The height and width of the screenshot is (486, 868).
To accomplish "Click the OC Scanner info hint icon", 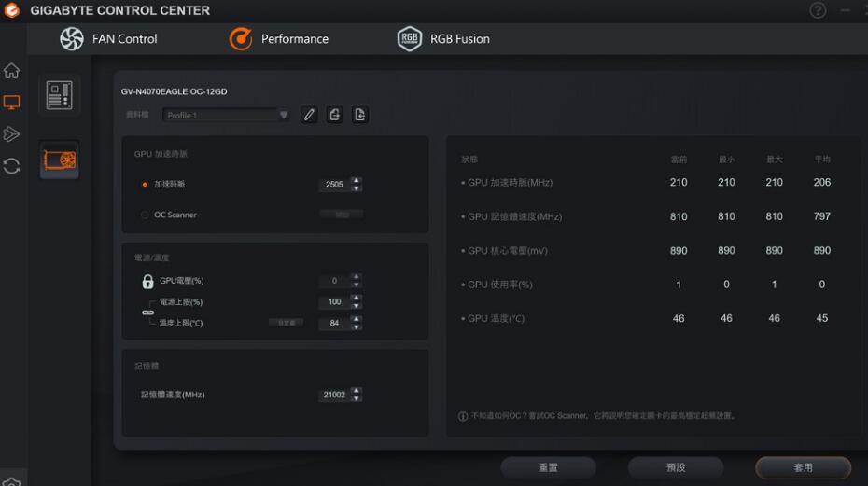I will coord(463,416).
